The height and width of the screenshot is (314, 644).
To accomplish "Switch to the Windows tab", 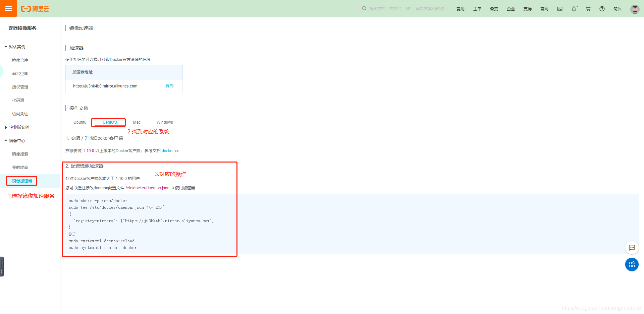I will 165,122.
